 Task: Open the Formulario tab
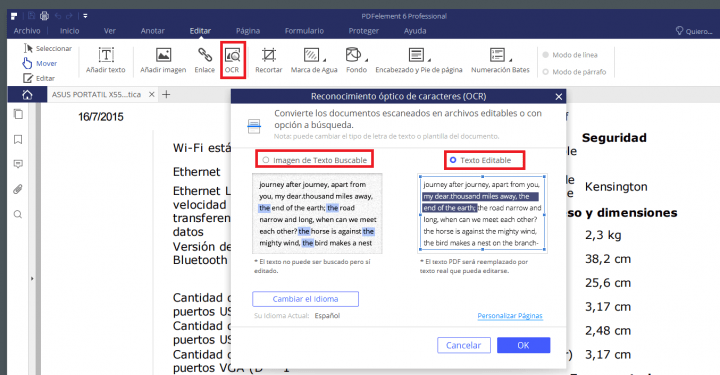coord(304,31)
